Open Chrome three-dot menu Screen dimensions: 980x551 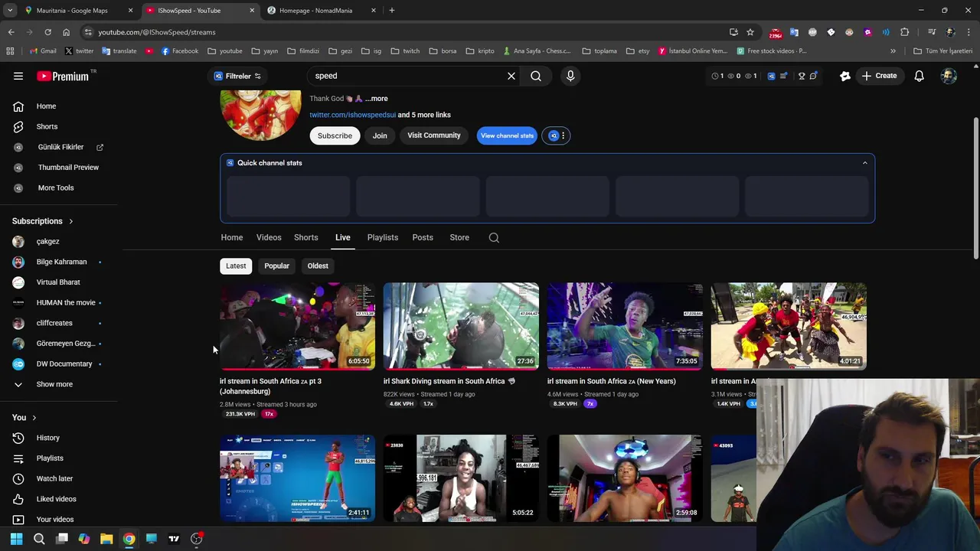969,32
